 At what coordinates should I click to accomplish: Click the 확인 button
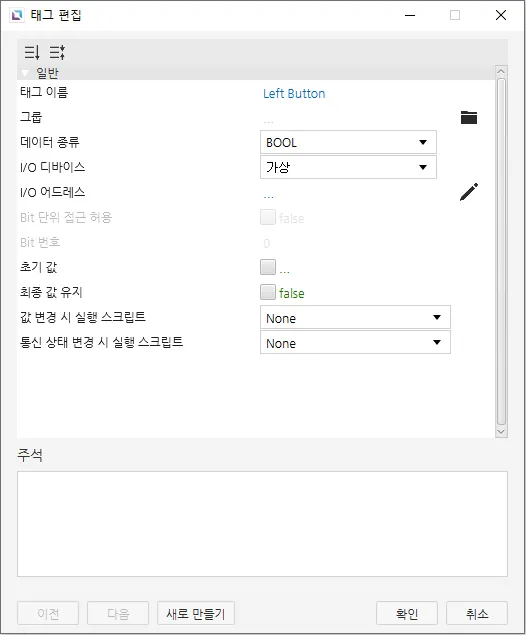point(407,613)
